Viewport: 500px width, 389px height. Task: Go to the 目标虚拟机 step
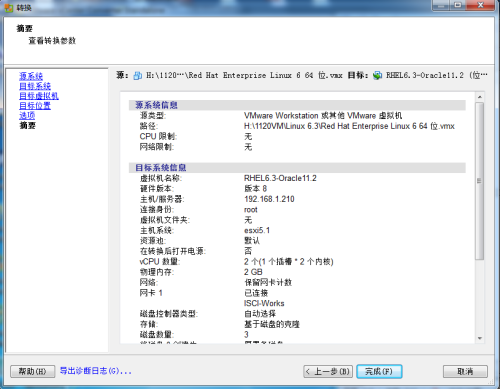click(x=39, y=96)
